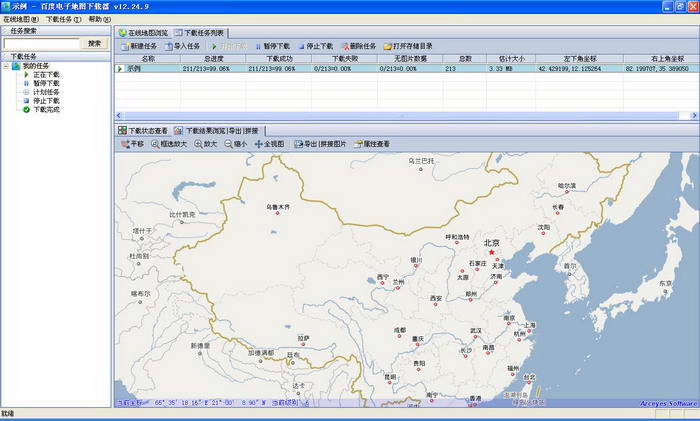Click the task search input field
The width and height of the screenshot is (700, 421).
point(41,43)
